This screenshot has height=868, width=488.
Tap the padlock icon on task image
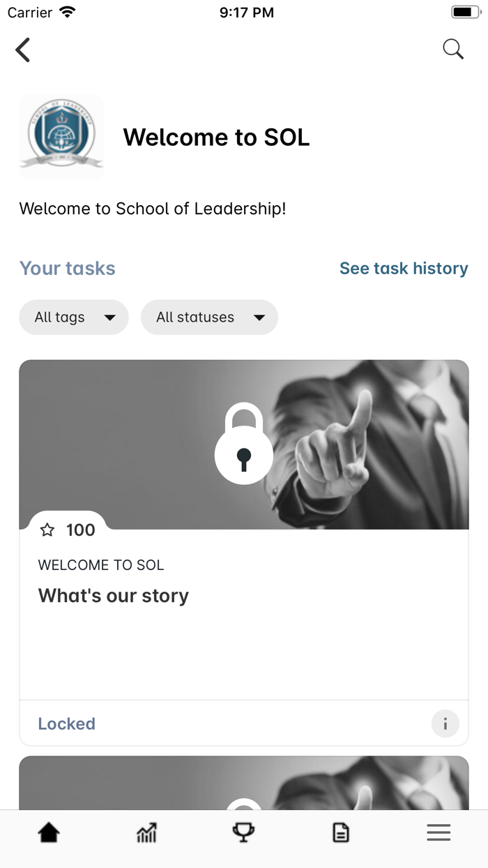point(244,444)
